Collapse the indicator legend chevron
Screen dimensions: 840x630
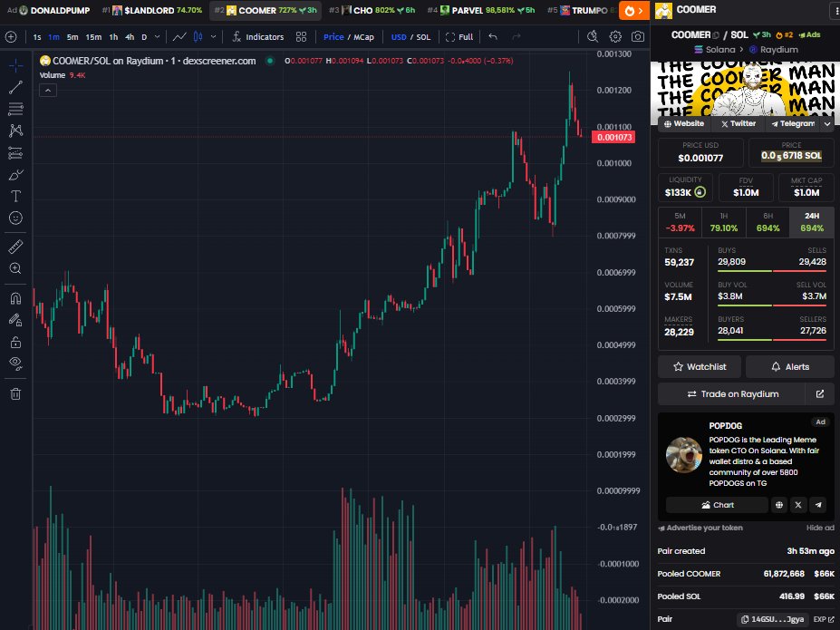tap(48, 91)
